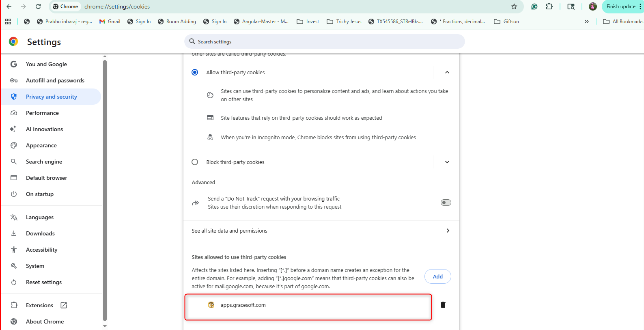Click the Settings page title
This screenshot has height=330, width=644.
44,42
